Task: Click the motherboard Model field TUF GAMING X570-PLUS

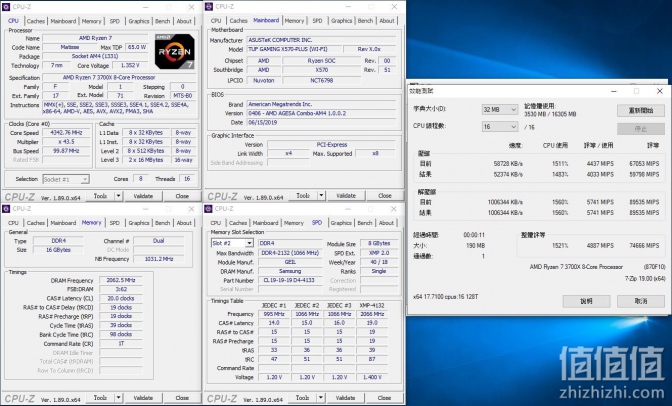Action: pos(294,49)
